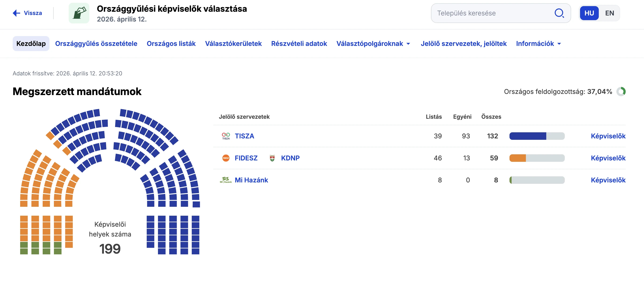Screen dimensions: 644x281
Task: Open the Részvételi adatok tab
Action: click(299, 44)
